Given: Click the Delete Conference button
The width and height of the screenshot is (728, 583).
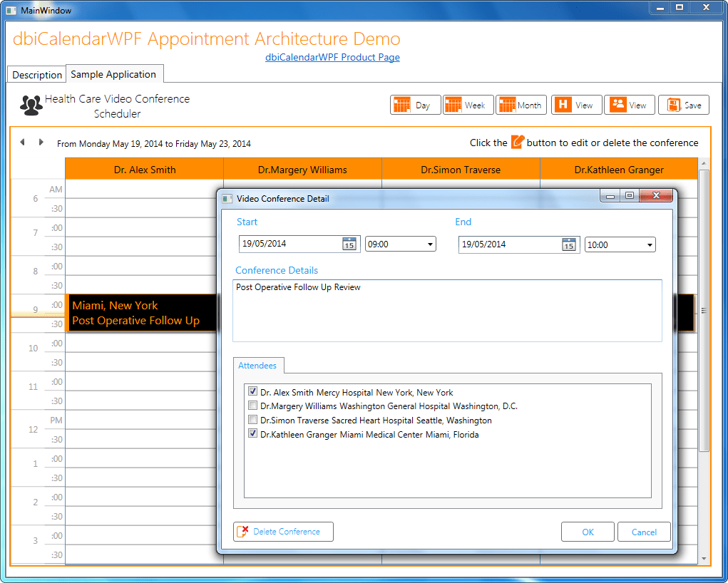Looking at the screenshot, I should (283, 532).
